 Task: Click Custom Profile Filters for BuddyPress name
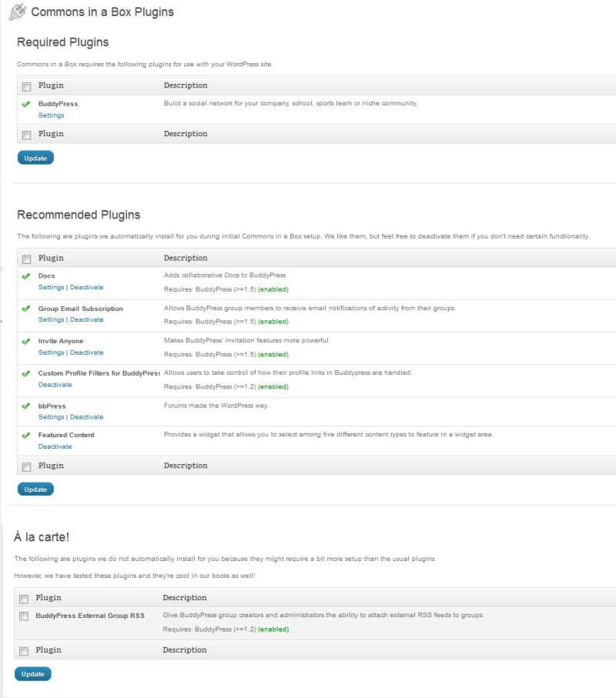[x=99, y=373]
